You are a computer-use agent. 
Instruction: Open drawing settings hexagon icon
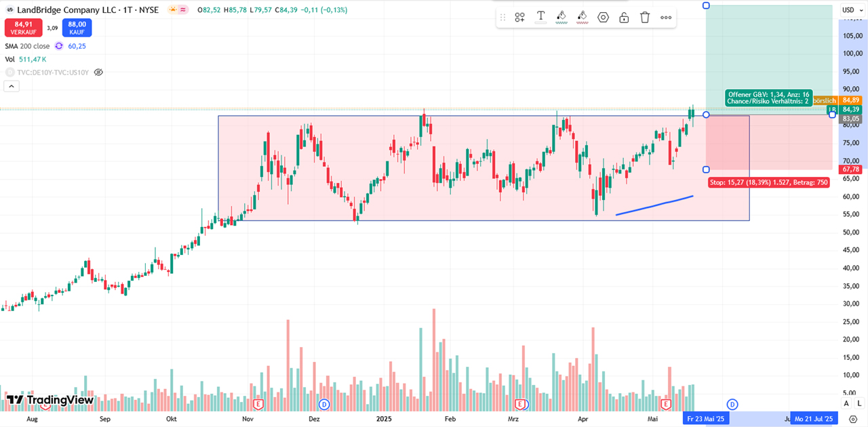tap(603, 18)
